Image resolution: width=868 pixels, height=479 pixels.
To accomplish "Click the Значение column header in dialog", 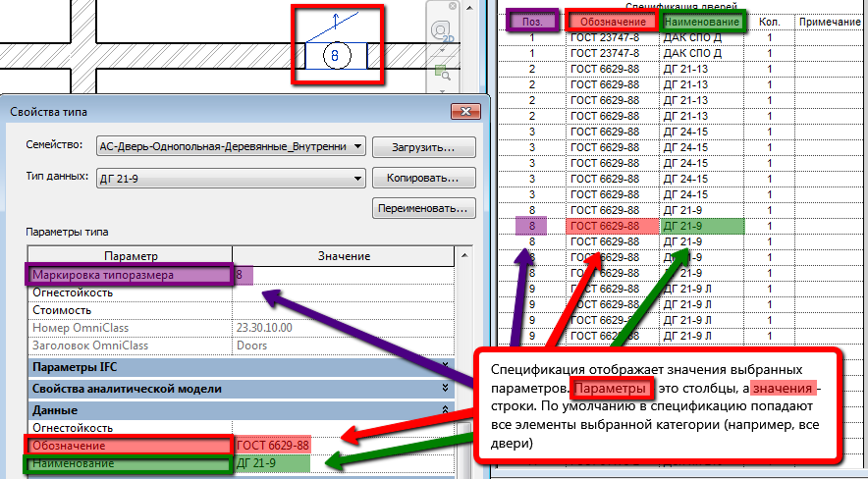I will pyautogui.click(x=344, y=256).
